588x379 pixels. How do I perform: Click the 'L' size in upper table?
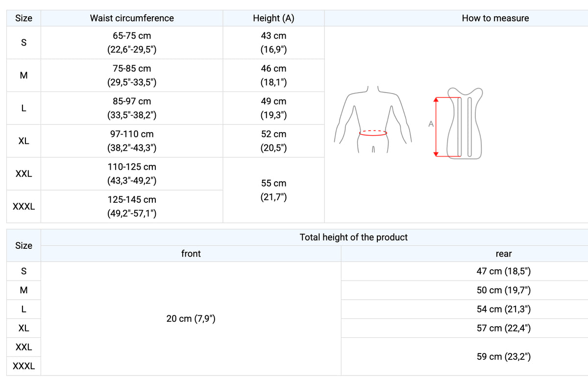point(24,108)
